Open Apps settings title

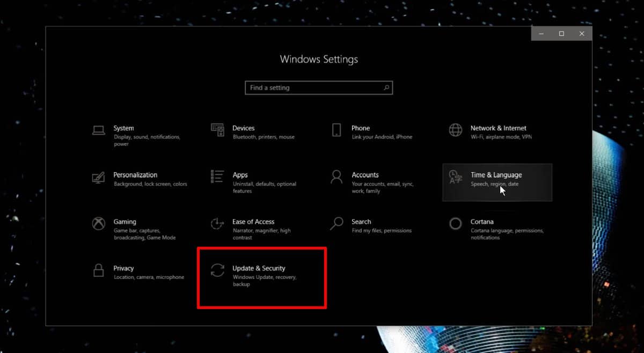point(240,175)
